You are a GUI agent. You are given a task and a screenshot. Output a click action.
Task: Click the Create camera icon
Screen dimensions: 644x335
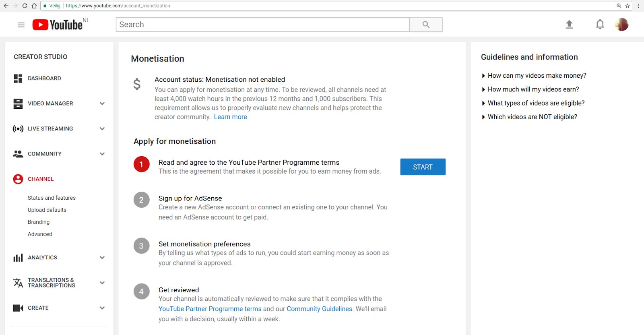pyautogui.click(x=18, y=308)
